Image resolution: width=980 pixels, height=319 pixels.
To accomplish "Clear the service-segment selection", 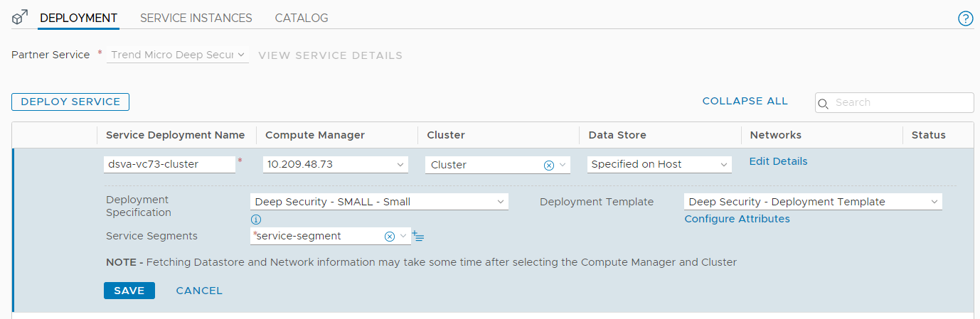I will pyautogui.click(x=389, y=237).
